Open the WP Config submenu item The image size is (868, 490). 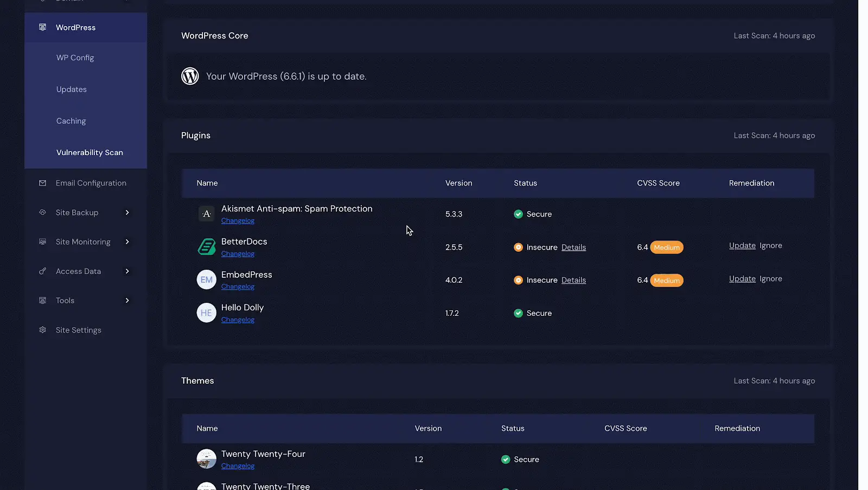(75, 58)
